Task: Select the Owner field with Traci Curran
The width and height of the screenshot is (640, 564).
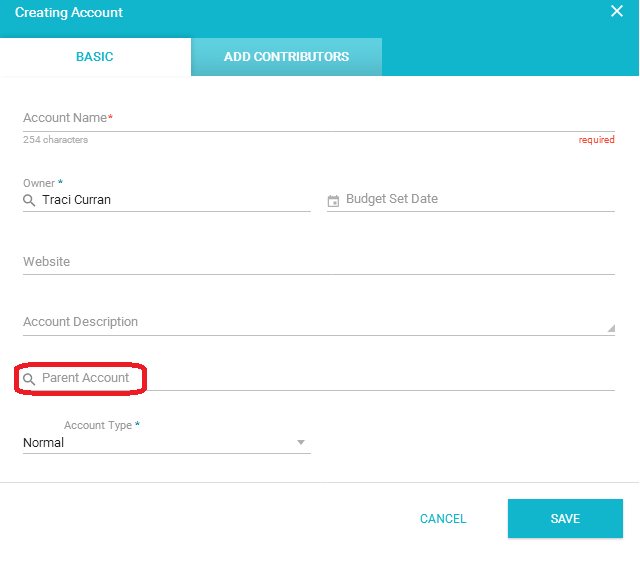Action: (x=167, y=200)
